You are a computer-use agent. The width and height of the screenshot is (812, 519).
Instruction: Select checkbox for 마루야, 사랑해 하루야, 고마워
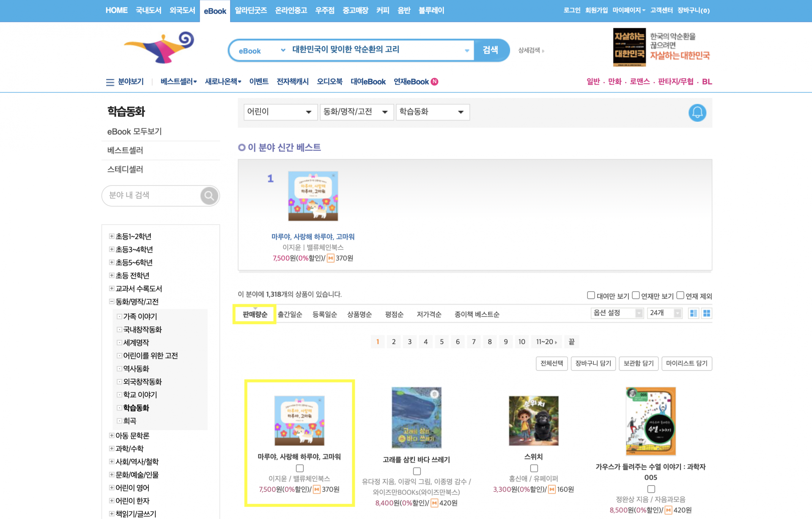point(300,468)
